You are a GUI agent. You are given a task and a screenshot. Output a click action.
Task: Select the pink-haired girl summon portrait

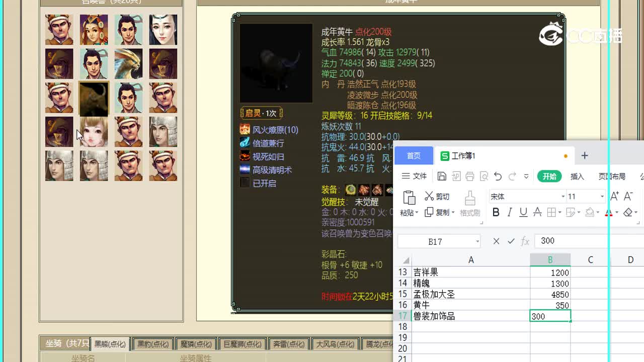coord(94,132)
